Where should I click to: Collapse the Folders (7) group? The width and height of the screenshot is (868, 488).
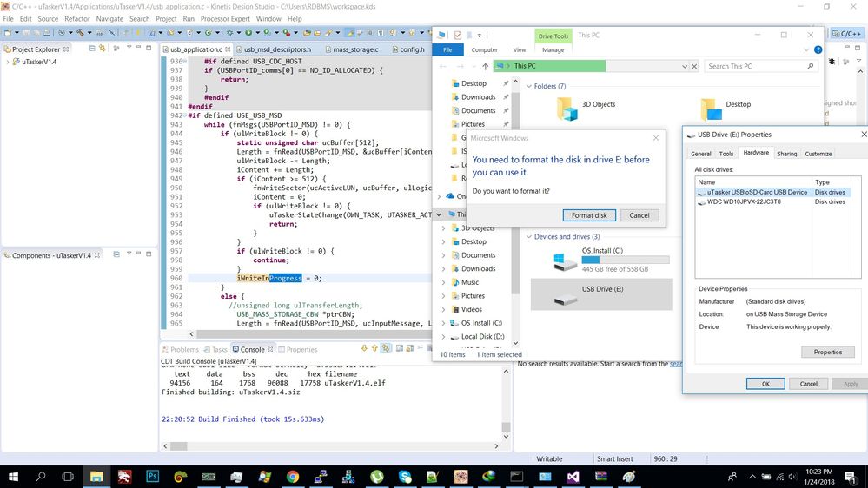coord(529,86)
